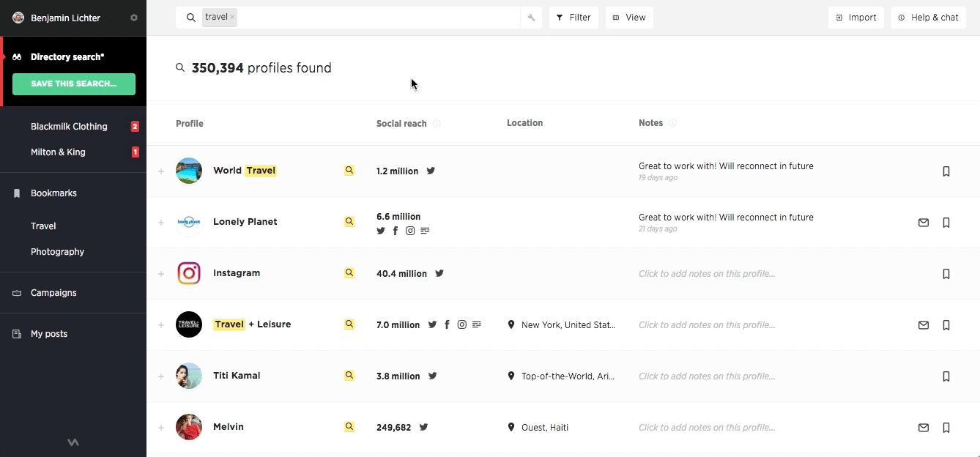Add notes on Instagram profile
The width and height of the screenshot is (980, 457).
pyautogui.click(x=707, y=274)
